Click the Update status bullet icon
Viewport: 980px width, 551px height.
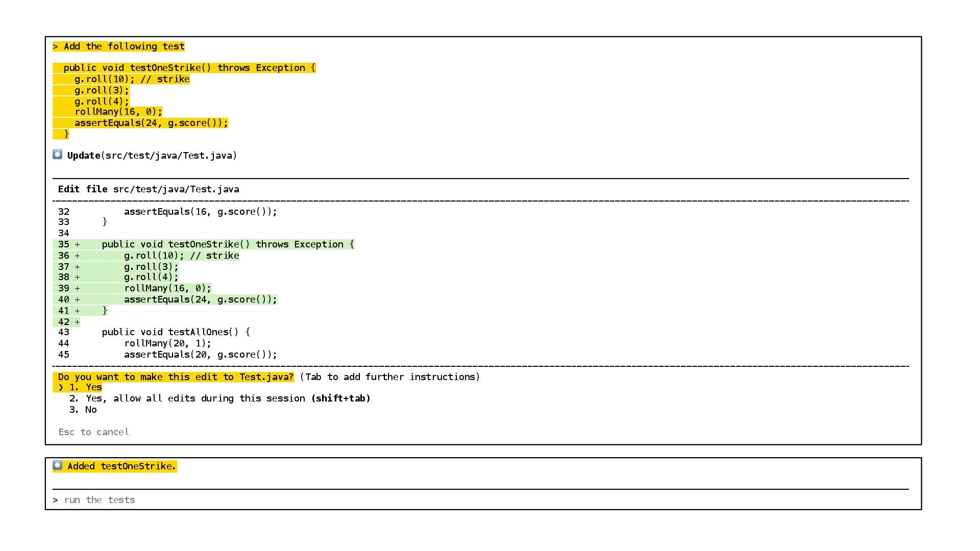[58, 155]
